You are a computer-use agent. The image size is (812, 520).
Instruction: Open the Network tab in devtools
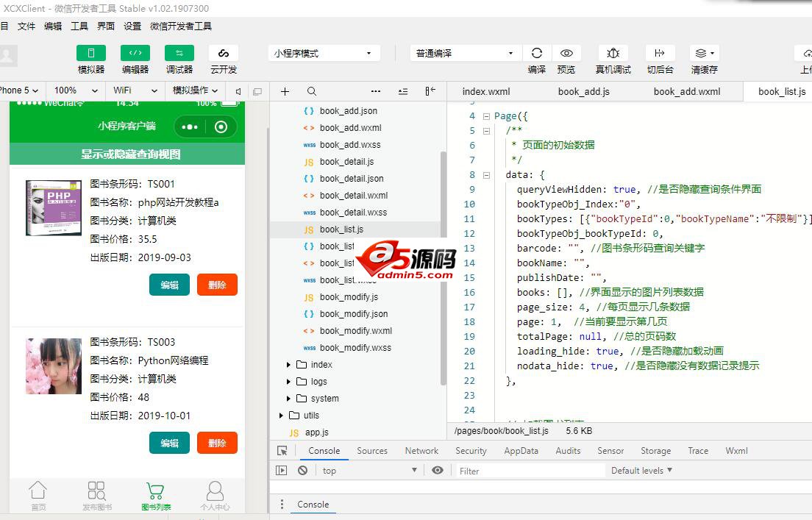pos(421,451)
